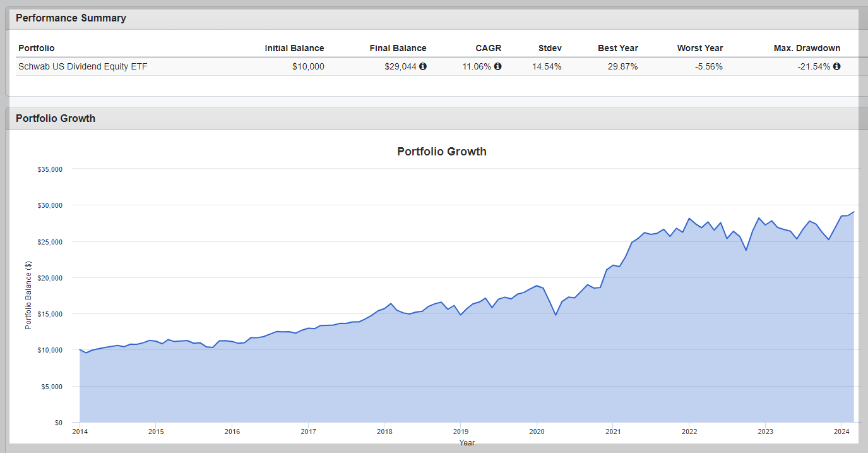Click the Year x-axis title
868x453 pixels.
point(467,443)
